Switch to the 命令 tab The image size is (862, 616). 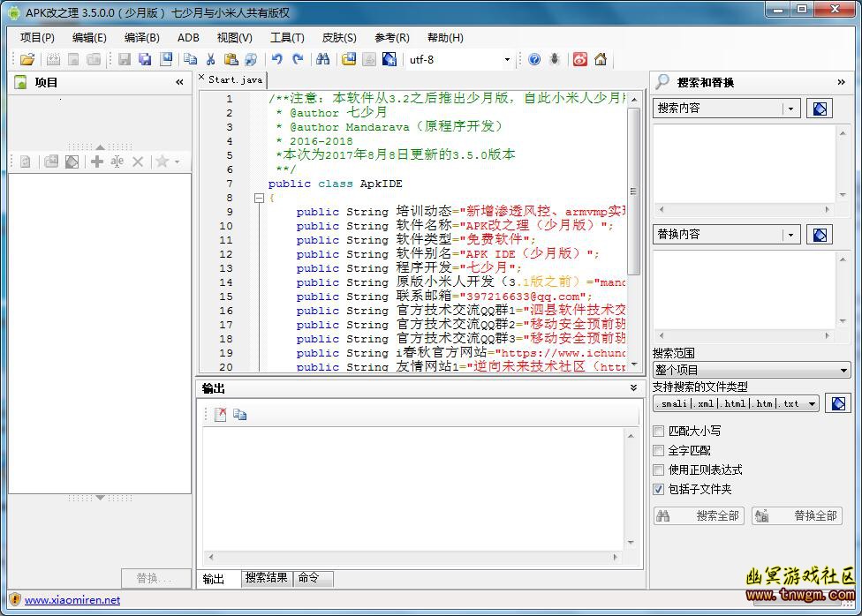tap(313, 577)
